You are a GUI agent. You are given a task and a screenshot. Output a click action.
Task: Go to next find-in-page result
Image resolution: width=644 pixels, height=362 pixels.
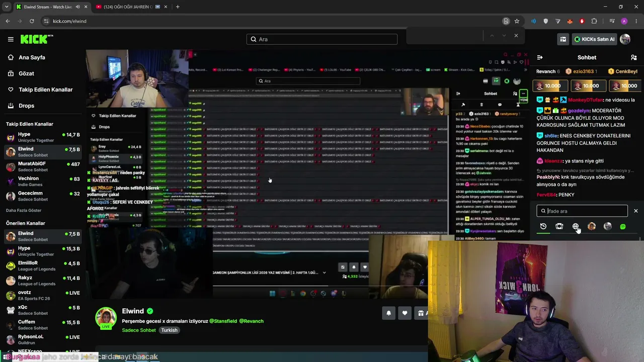coord(504,36)
